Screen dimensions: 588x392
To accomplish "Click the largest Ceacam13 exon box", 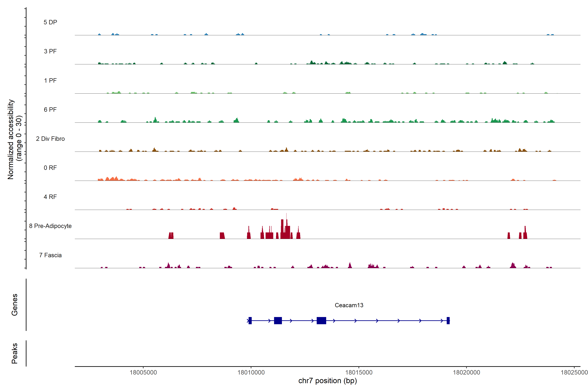I will [x=321, y=320].
